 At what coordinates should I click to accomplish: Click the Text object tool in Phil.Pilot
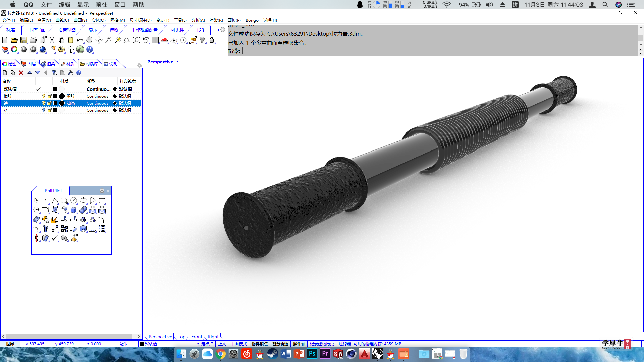tap(46, 229)
